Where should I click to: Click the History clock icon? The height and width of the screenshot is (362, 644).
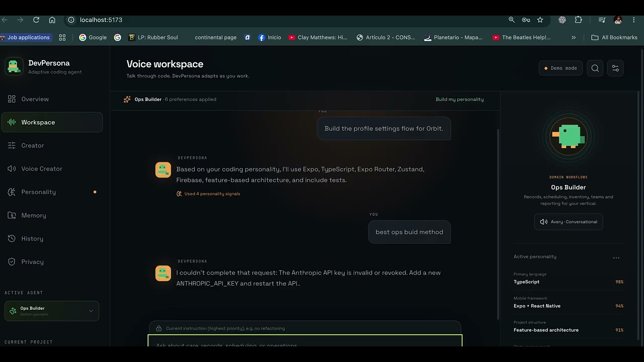12,238
